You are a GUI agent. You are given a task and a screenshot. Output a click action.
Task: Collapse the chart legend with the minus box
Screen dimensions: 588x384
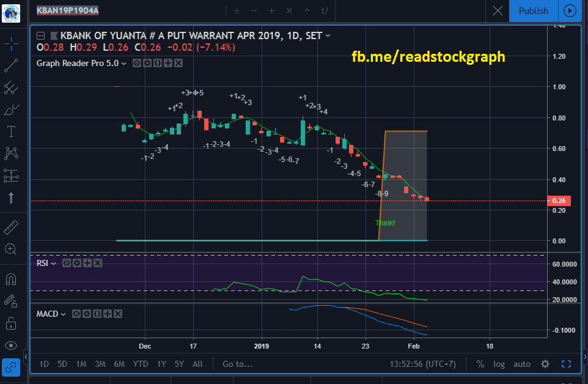pyautogui.click(x=40, y=36)
